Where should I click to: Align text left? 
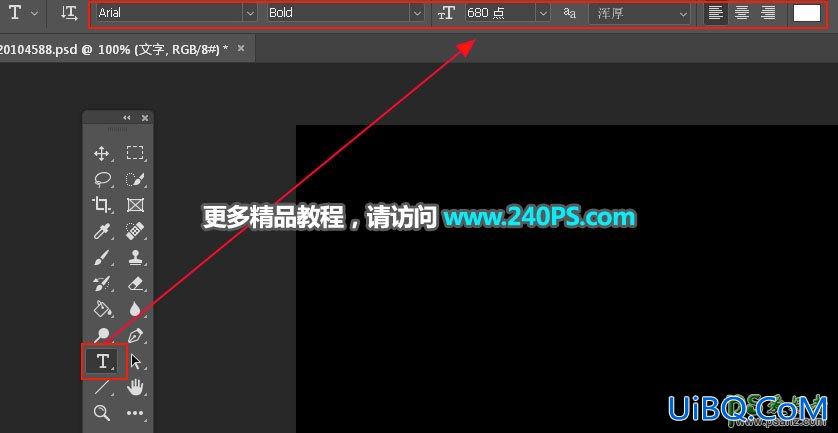click(716, 13)
